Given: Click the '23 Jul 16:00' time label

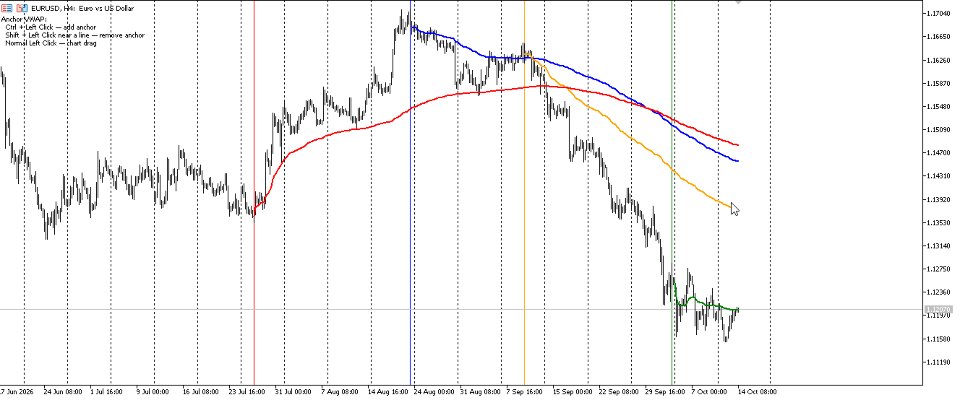Looking at the screenshot, I should click(x=247, y=391).
